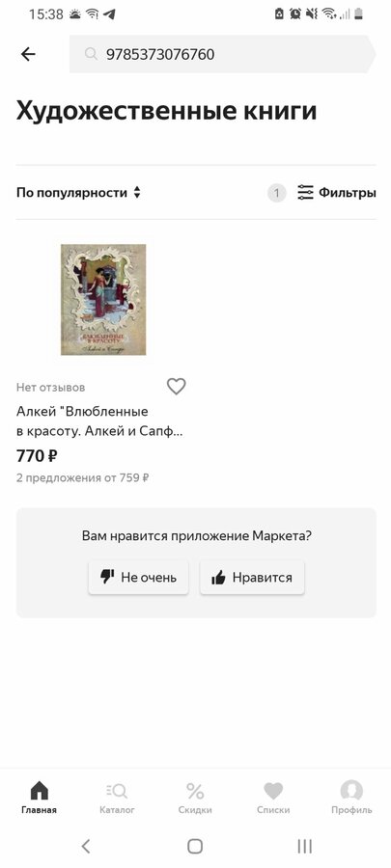Open the Профиль tab
This screenshot has height=868, width=391.
[x=351, y=798]
